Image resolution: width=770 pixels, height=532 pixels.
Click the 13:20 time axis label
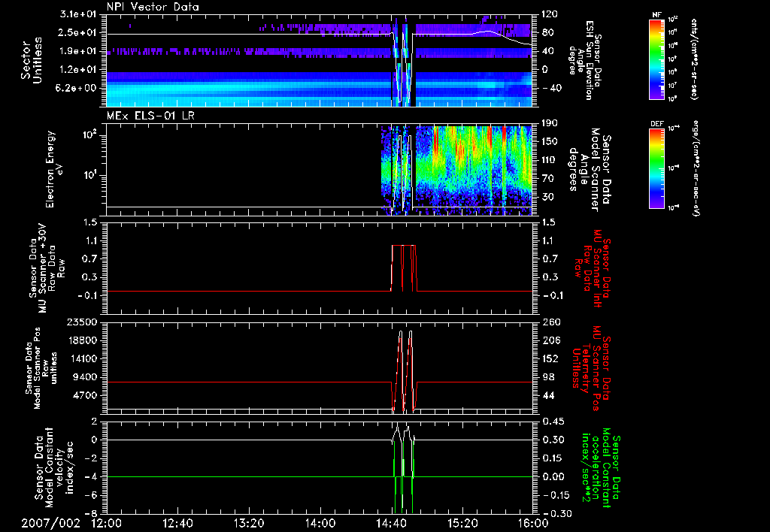coord(248,521)
